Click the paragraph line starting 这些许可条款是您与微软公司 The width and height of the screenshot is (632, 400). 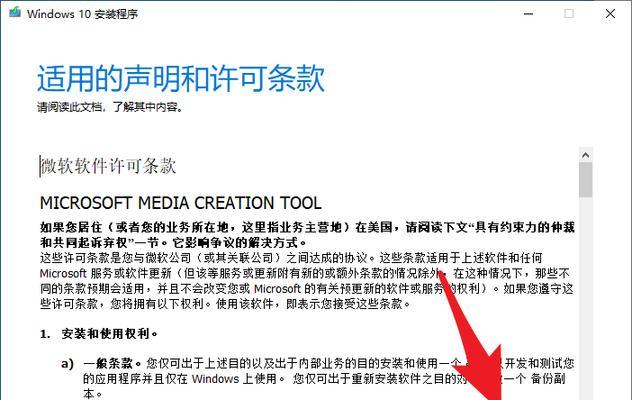[291, 258]
